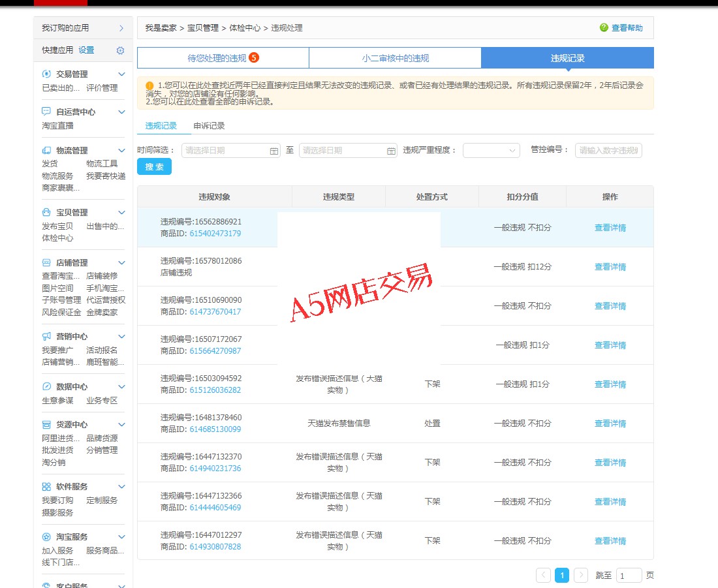
Task: Collapse the 交易管理 section
Action: [x=122, y=74]
